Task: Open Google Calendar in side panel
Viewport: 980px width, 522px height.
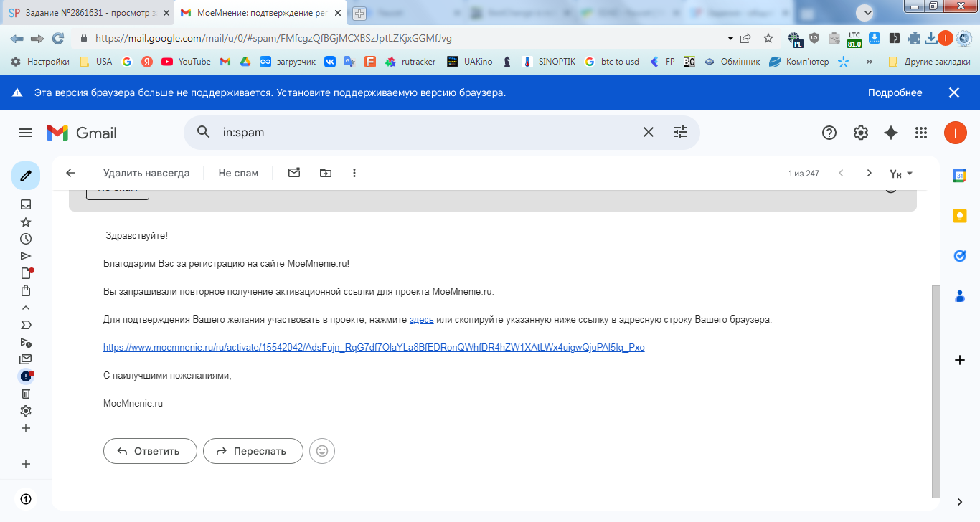Action: point(960,176)
